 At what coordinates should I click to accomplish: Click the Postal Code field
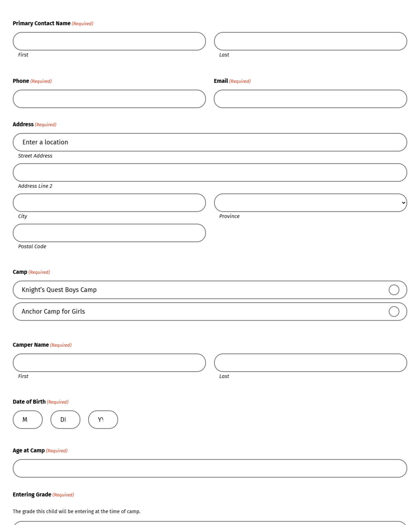(109, 233)
